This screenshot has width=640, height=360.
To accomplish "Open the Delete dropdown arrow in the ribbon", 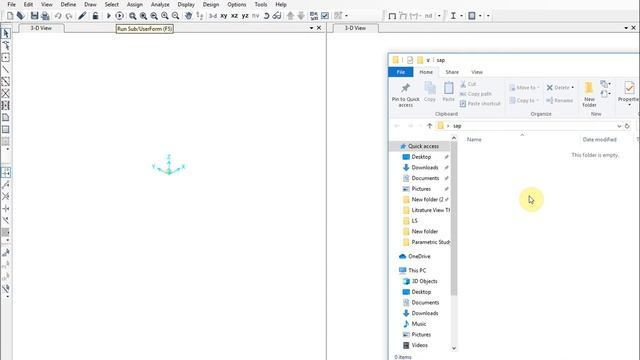I will pos(573,88).
